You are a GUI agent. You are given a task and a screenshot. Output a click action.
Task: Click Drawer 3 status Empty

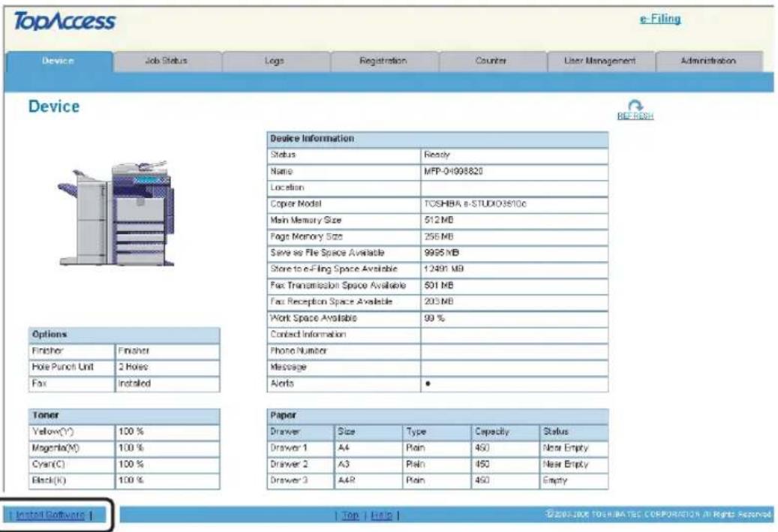click(554, 480)
